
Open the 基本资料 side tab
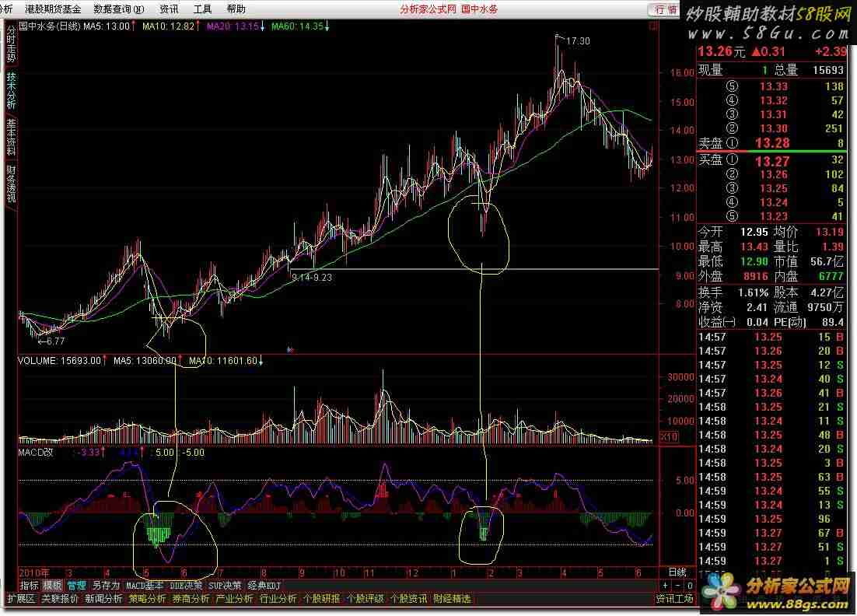(11, 137)
